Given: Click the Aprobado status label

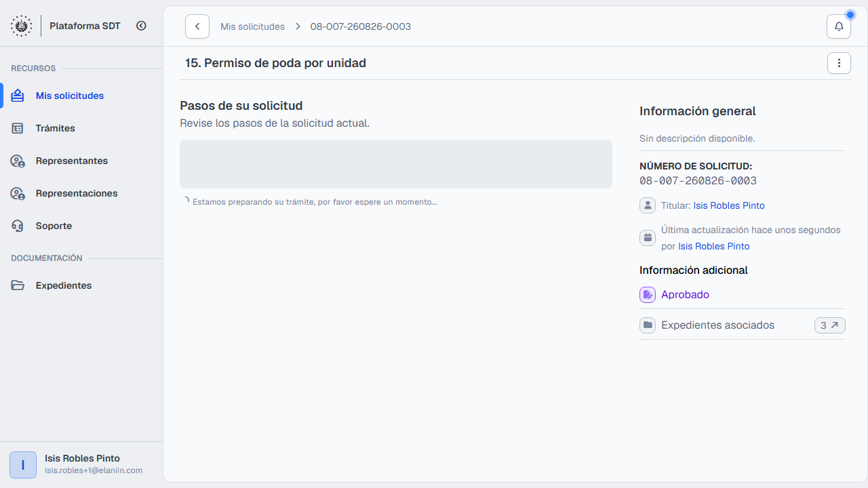Looking at the screenshot, I should coord(685,295).
